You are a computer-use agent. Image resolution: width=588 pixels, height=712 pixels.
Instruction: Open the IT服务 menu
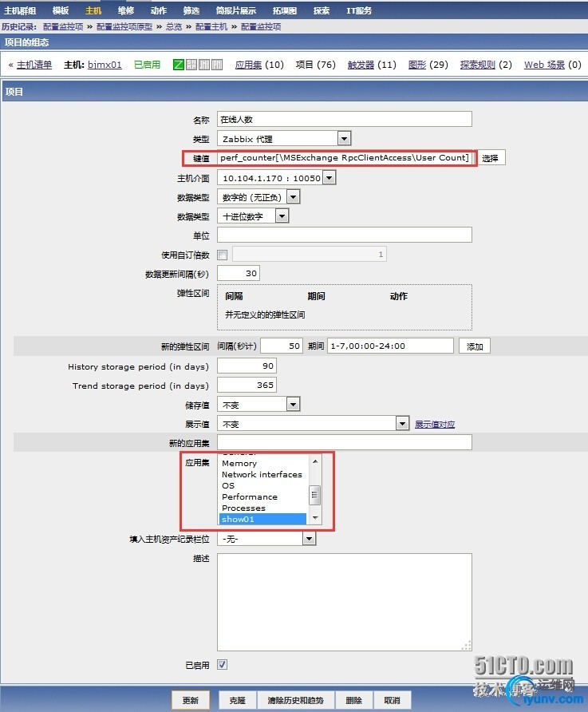359,10
